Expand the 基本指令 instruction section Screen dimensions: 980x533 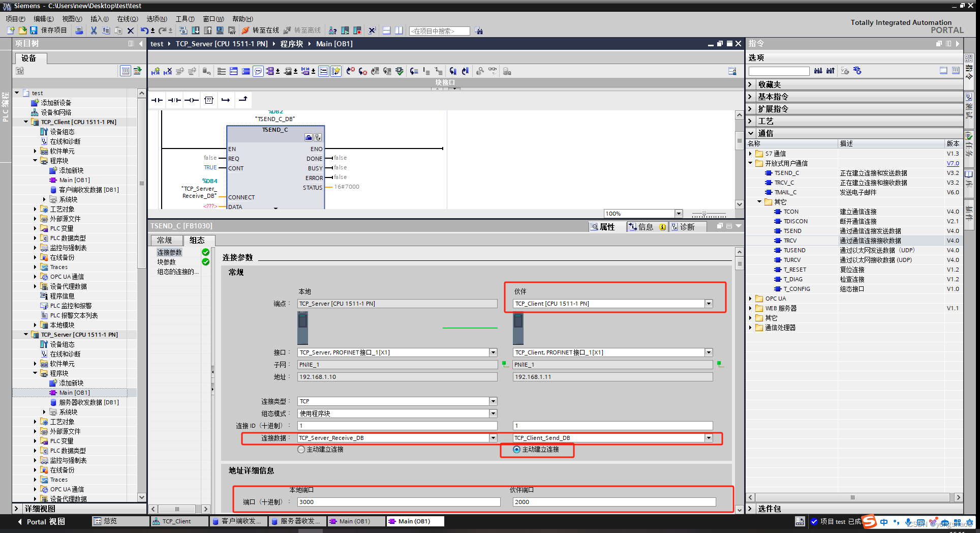point(751,97)
